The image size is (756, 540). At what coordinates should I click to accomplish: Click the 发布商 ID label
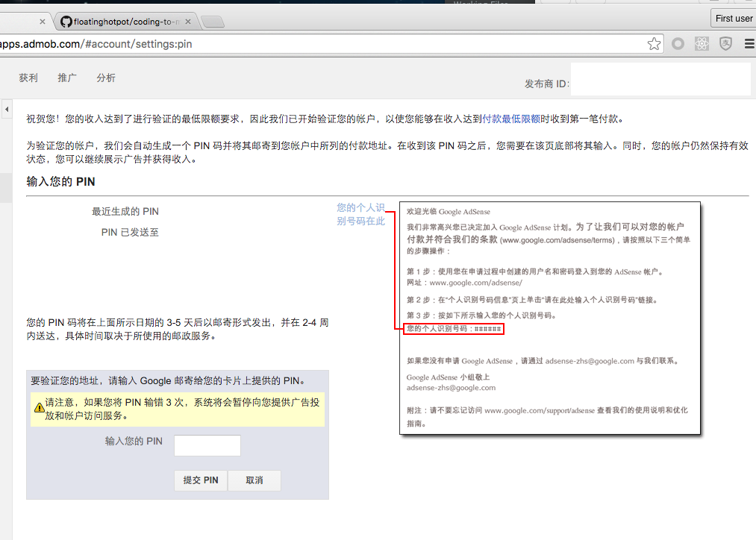(547, 84)
